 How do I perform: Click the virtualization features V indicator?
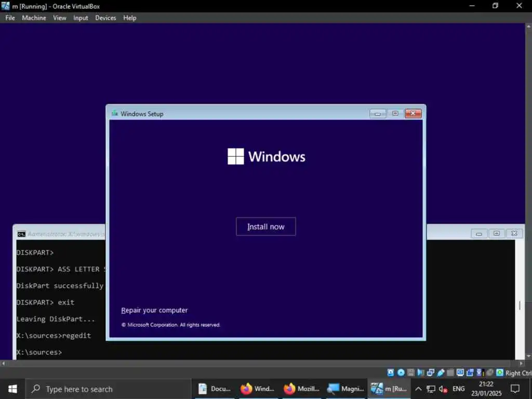480,373
